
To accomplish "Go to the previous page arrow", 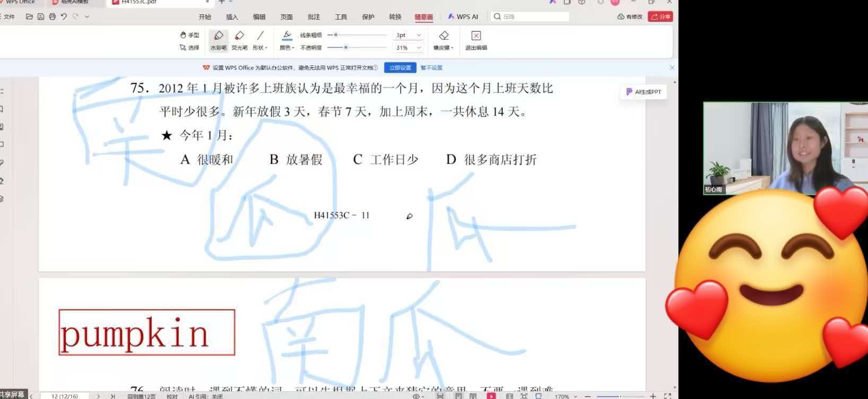I will [31, 396].
